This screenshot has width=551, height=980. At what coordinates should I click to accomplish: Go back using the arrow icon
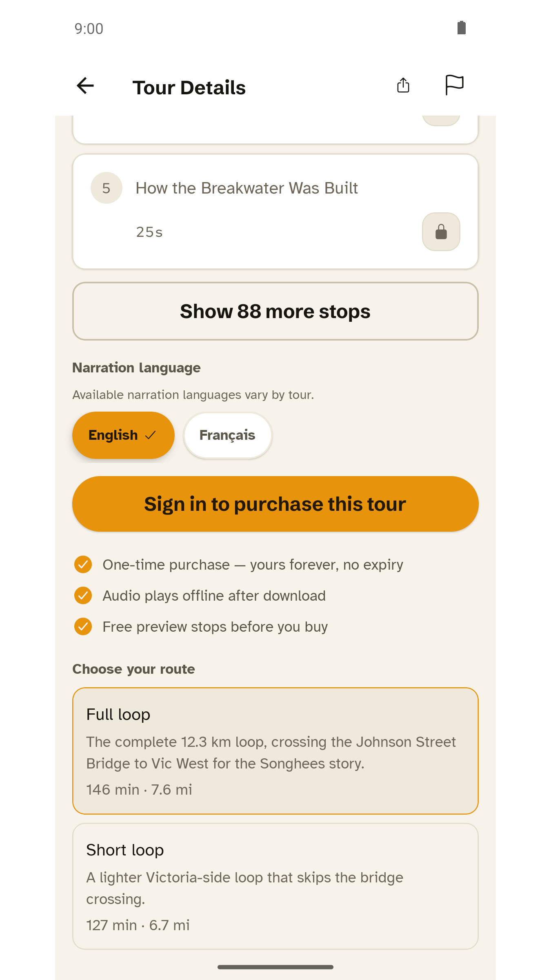[x=85, y=86]
